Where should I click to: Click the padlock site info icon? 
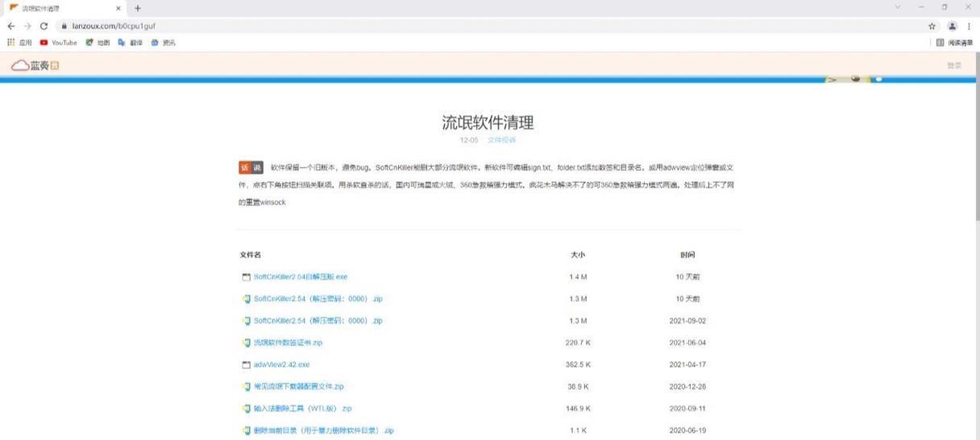click(x=64, y=26)
